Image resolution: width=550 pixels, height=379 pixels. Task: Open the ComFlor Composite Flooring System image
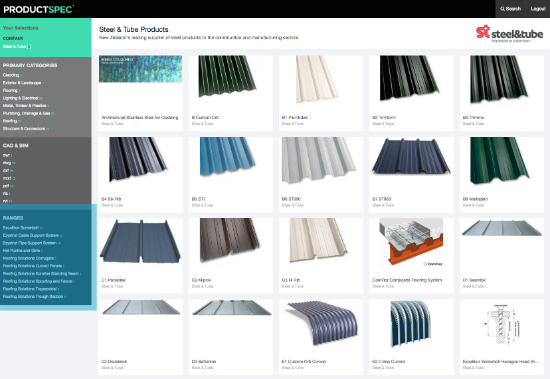coord(411,242)
